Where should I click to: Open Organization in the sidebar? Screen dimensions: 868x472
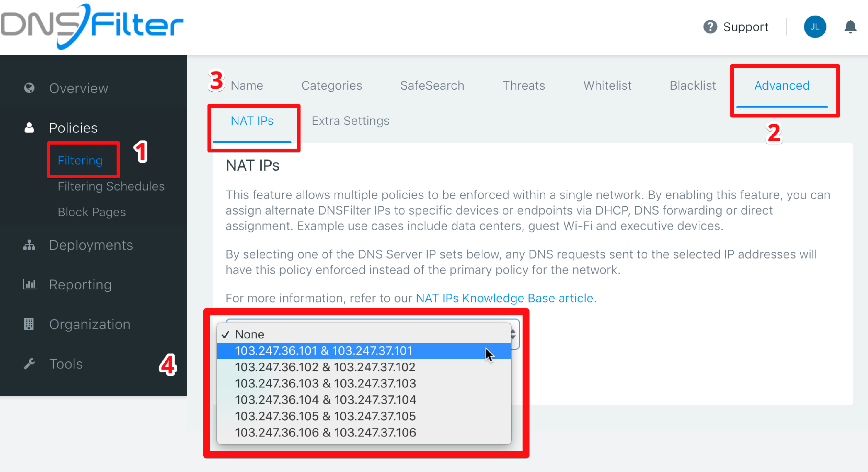coord(90,324)
